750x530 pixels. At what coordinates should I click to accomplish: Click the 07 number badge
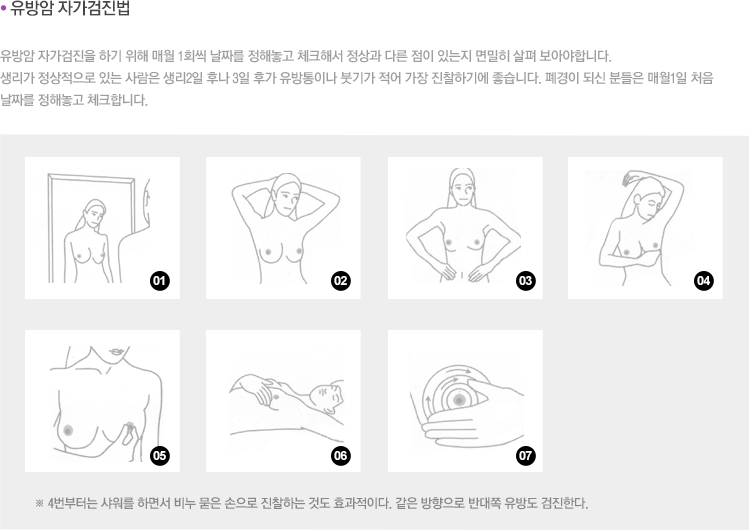[526, 455]
